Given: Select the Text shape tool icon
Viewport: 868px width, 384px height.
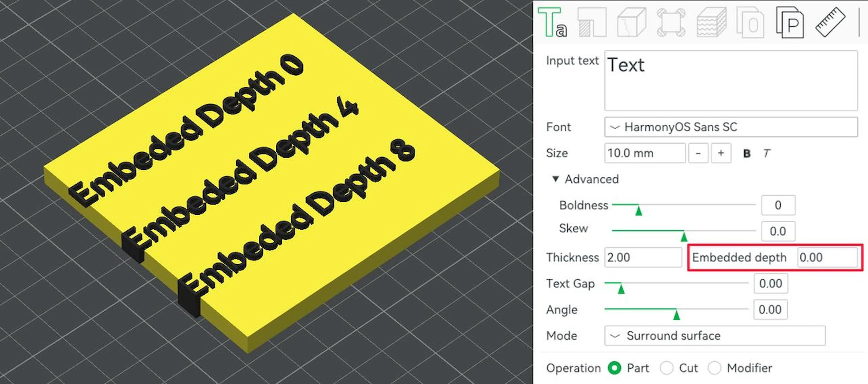Looking at the screenshot, I should pyautogui.click(x=552, y=22).
